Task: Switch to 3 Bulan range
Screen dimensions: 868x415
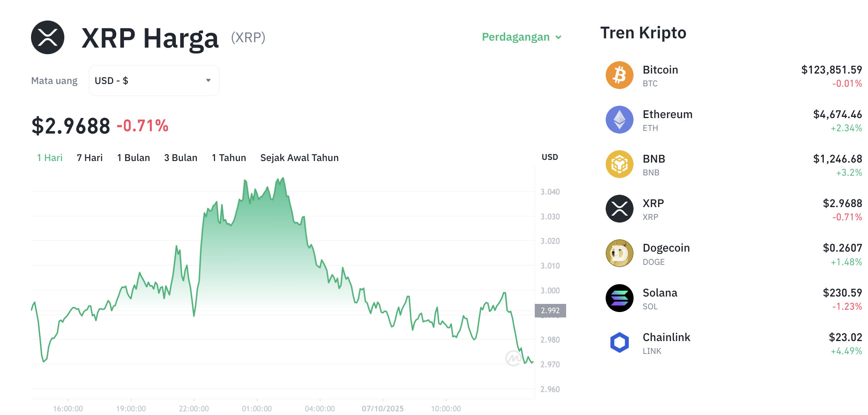Action: [x=181, y=158]
